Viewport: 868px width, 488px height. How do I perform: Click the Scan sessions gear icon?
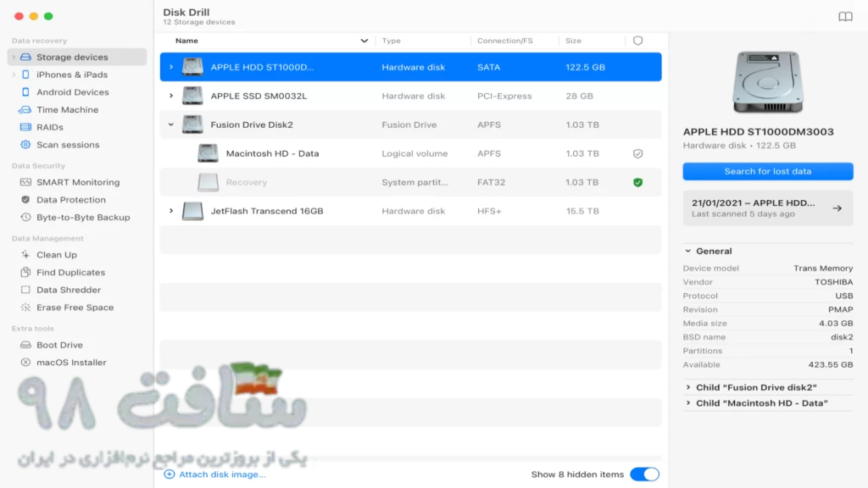coord(25,144)
